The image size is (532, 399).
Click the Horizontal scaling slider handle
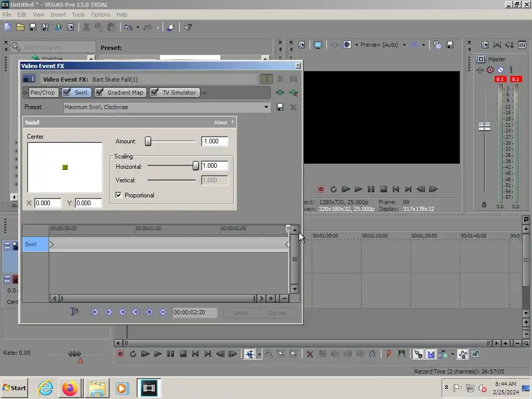[196, 166]
